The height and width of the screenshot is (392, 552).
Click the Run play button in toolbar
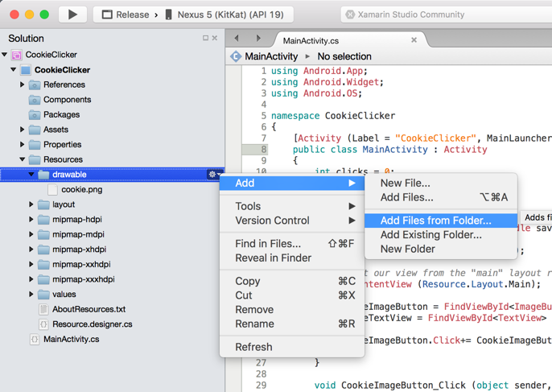pos(72,14)
